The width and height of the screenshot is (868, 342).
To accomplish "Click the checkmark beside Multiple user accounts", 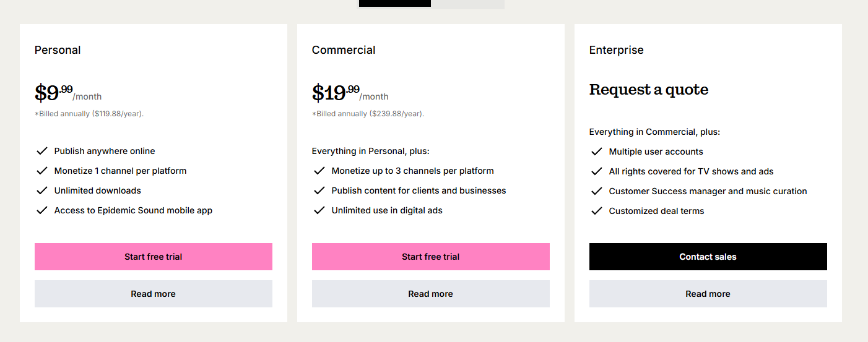I will point(597,152).
